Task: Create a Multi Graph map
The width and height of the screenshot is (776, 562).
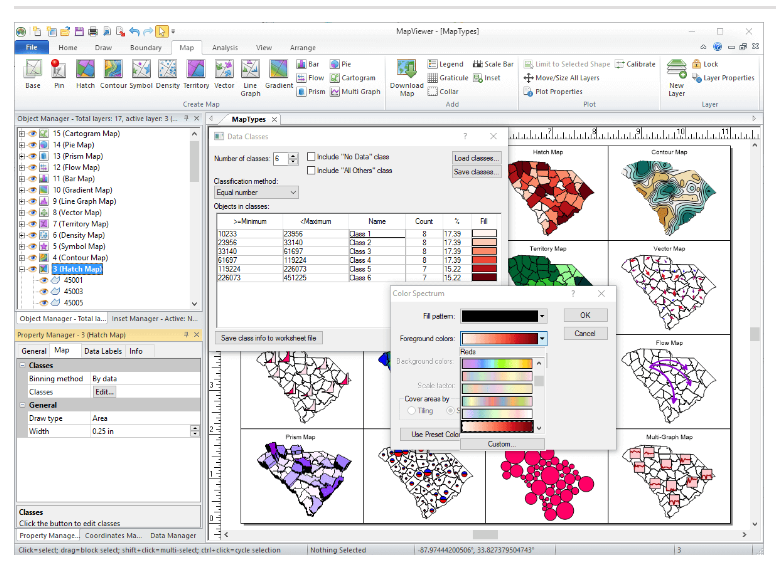Action: (x=355, y=92)
